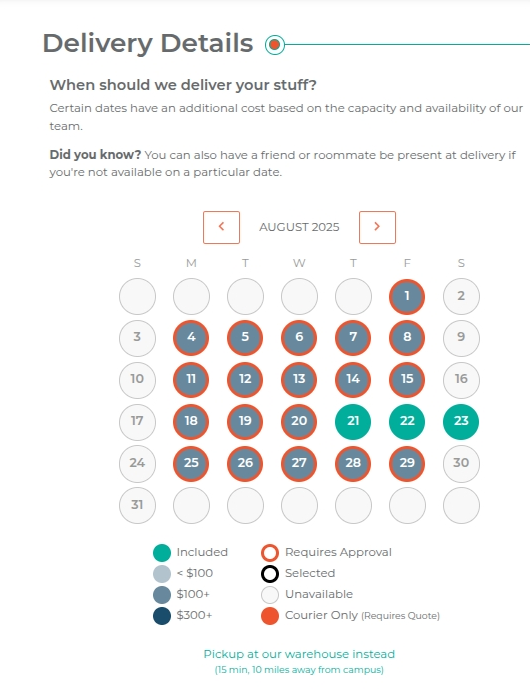The width and height of the screenshot is (530, 693).
Task: Pick August 1 delivery date
Action: [407, 296]
